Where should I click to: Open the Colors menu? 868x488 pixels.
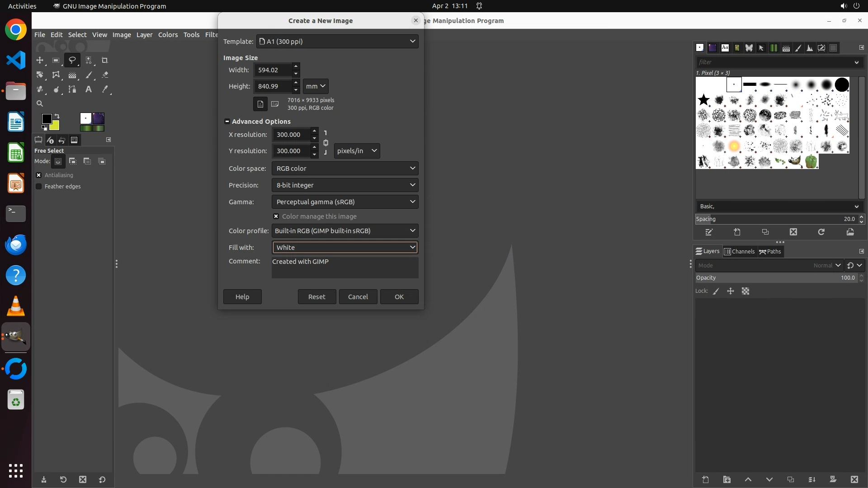tap(168, 34)
